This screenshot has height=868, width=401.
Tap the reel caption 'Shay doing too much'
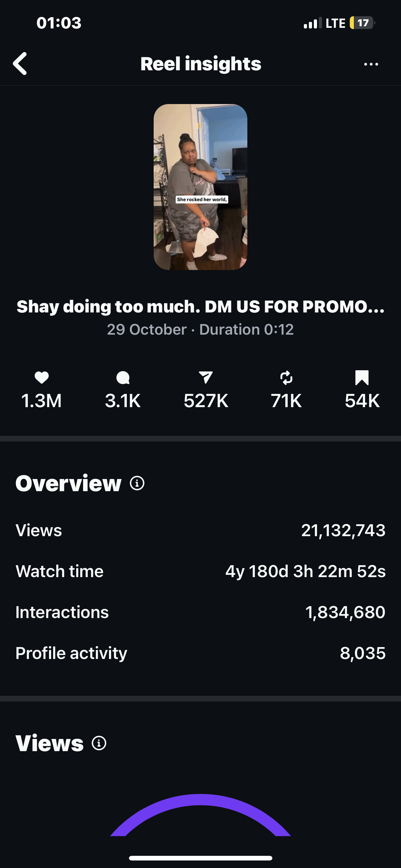click(200, 307)
